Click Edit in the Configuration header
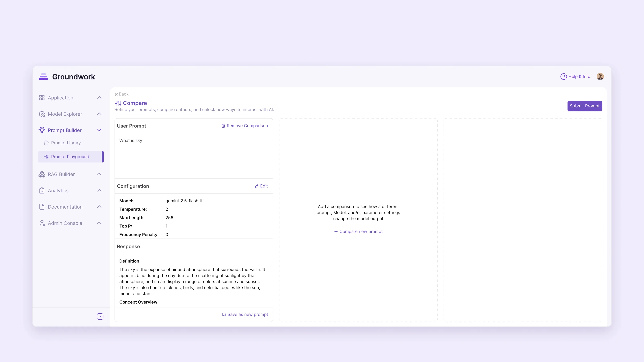Screen dimensions: 644x362 (x=261, y=186)
